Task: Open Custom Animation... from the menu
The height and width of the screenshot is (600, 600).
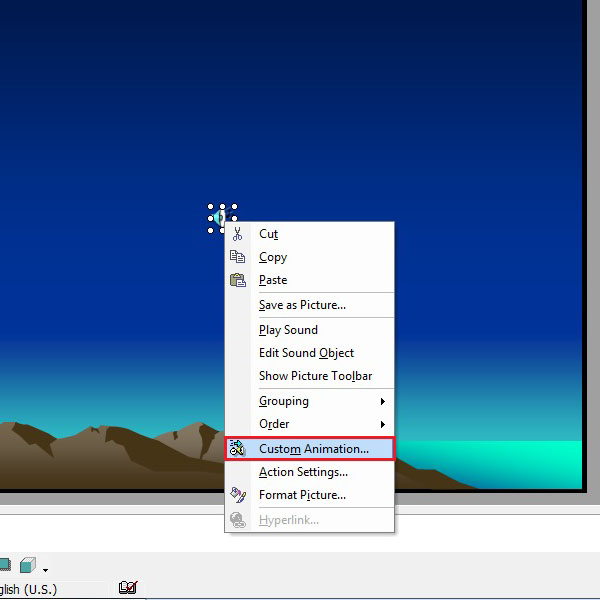Action: [x=309, y=449]
